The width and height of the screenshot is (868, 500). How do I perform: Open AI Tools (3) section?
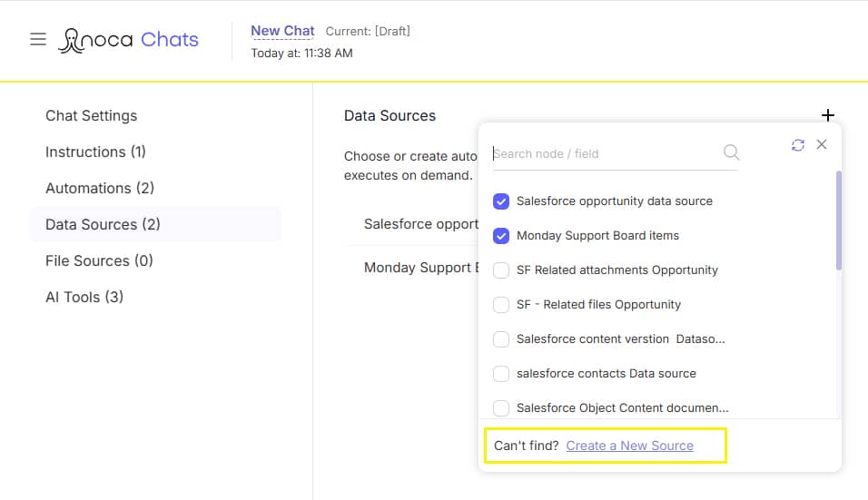tap(84, 297)
